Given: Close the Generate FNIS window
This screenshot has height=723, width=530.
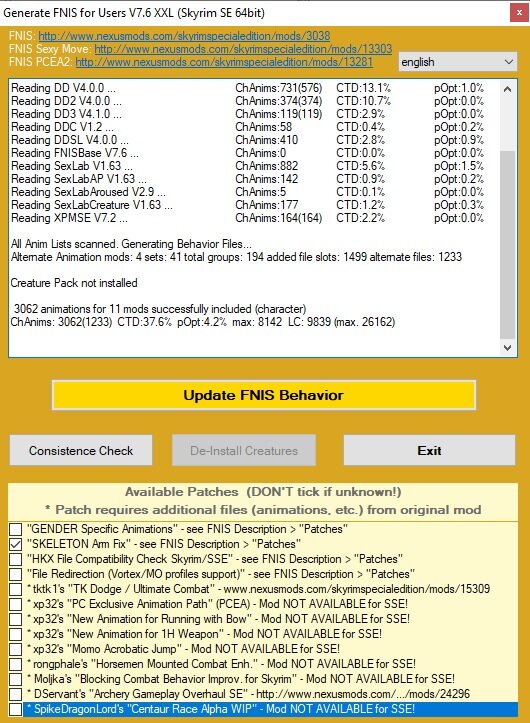Looking at the screenshot, I should pos(519,12).
